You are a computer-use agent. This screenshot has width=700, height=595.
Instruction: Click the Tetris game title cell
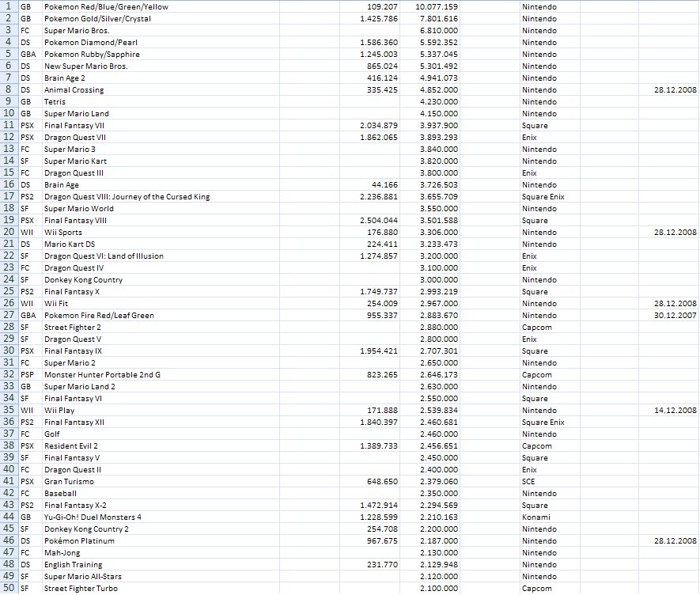55,102
